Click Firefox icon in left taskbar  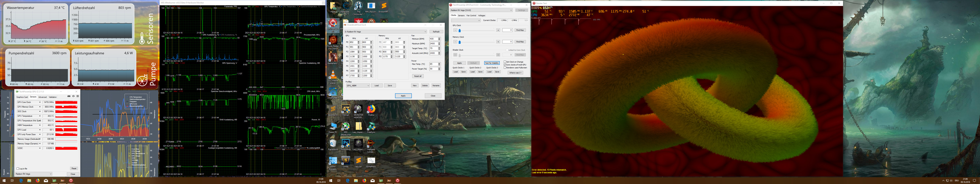[38, 181]
